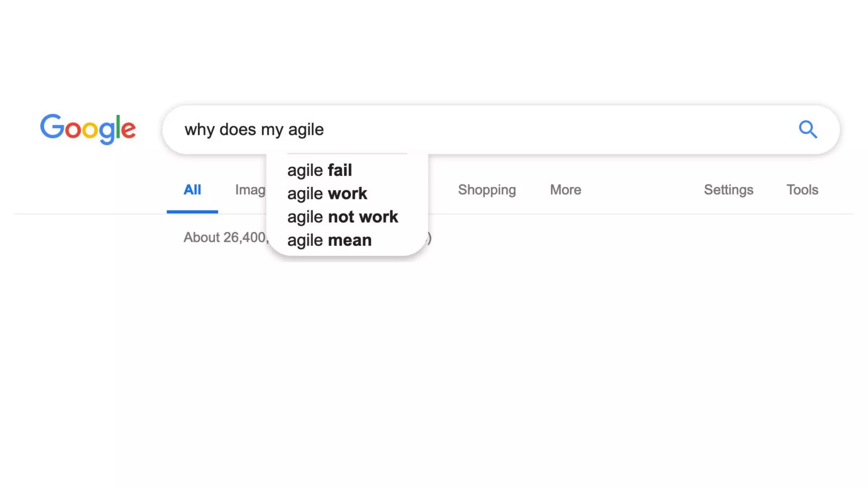Select the 'agile mean' suggestion
The image size is (868, 488).
point(329,240)
